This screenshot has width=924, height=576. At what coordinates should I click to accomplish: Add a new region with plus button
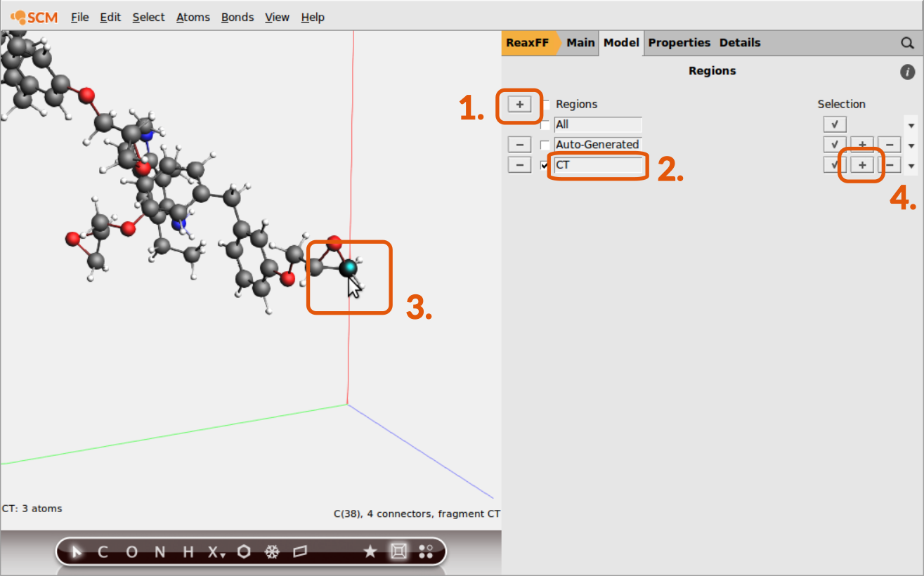(x=519, y=105)
